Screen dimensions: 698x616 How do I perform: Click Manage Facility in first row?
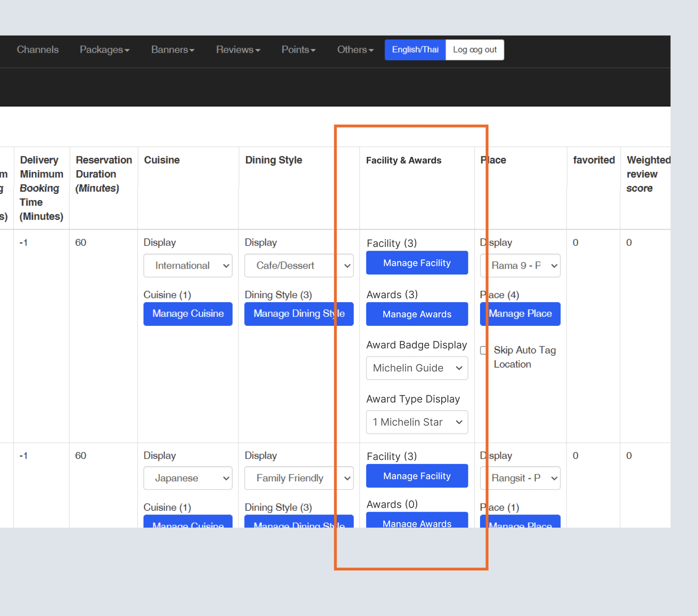417,263
